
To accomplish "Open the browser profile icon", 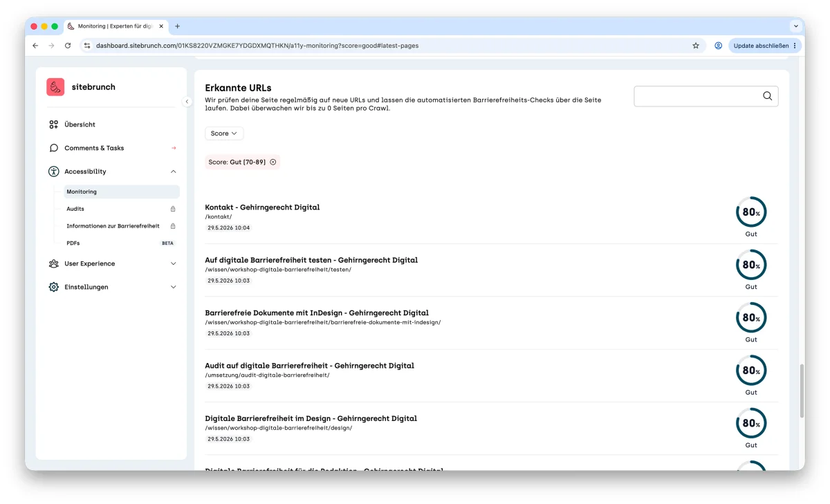I will click(x=719, y=46).
